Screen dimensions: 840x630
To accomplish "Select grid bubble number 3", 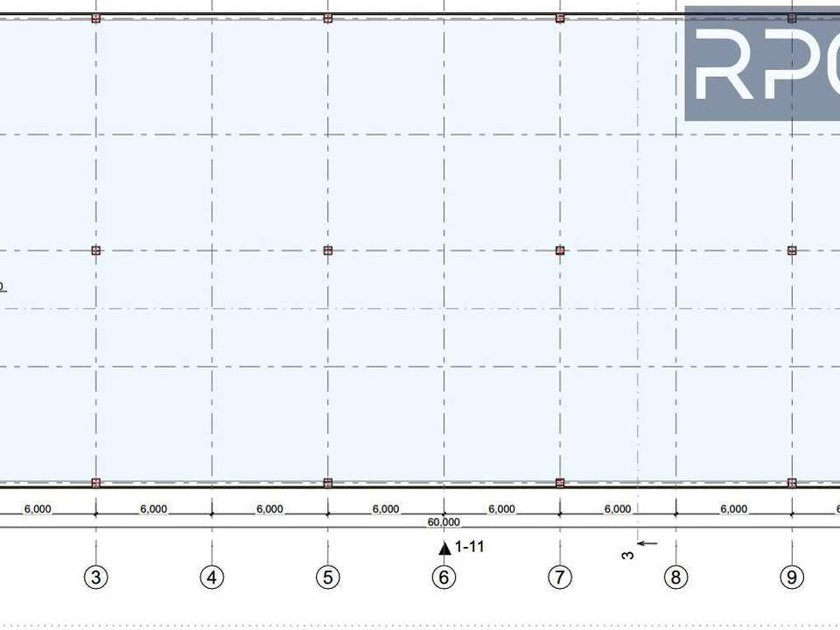I will pyautogui.click(x=96, y=577).
